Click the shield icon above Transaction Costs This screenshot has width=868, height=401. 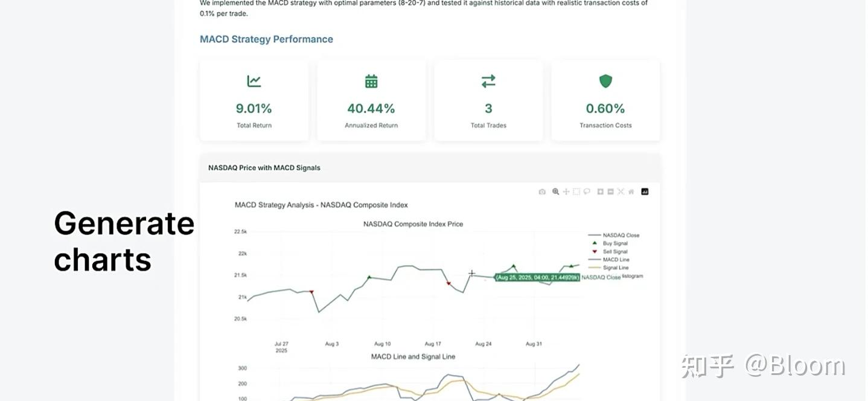coord(605,81)
